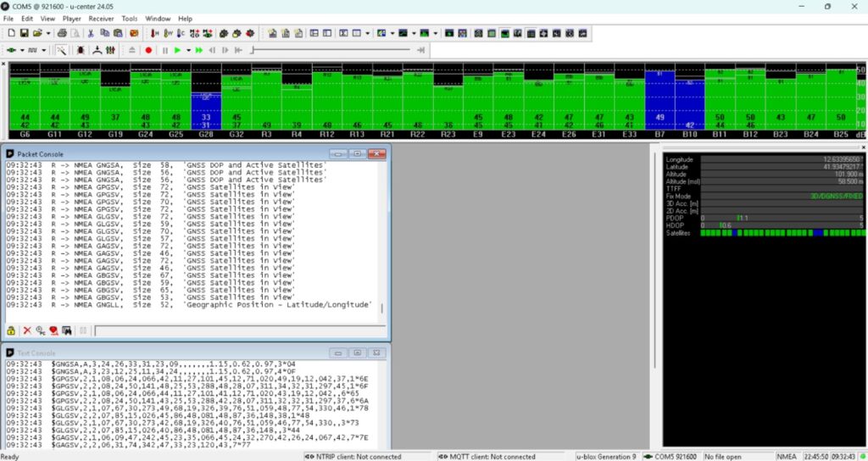Click the COM5 921600 status bar entry

pyautogui.click(x=670, y=457)
